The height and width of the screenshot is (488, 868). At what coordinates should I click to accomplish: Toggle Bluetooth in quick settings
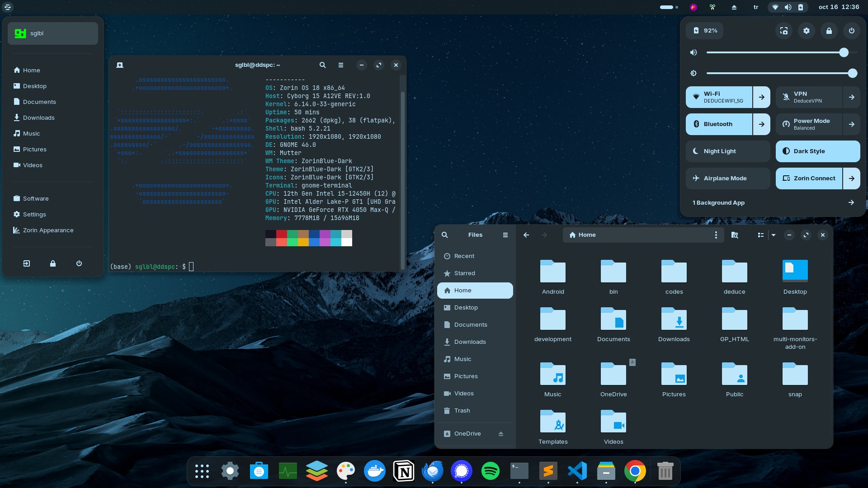click(x=719, y=124)
